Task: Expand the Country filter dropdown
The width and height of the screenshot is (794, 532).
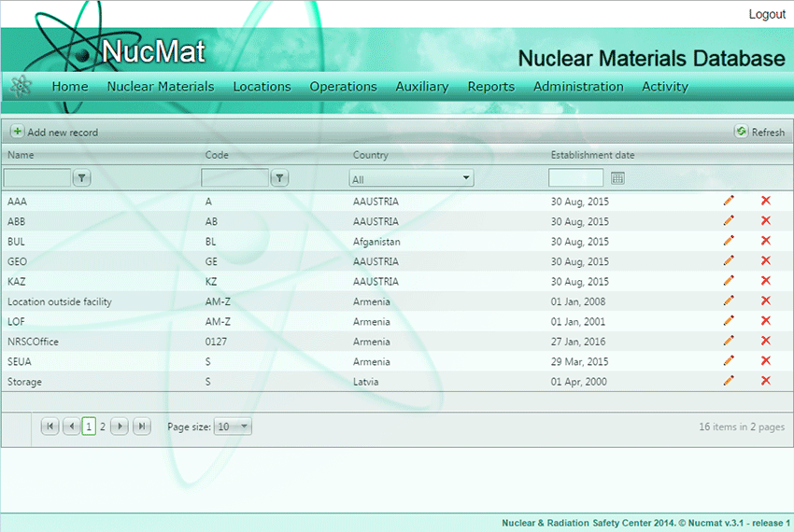Action: 411,178
